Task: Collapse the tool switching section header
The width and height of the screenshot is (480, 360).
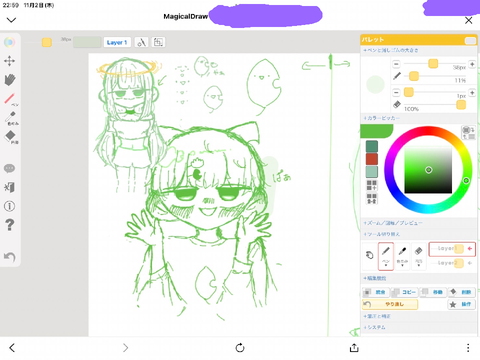Action: 419,234
